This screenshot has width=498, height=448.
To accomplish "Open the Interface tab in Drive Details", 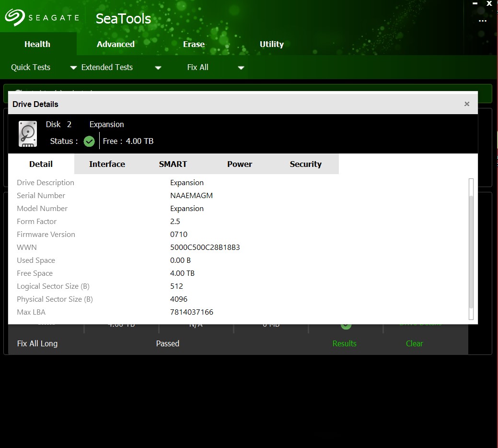I will coord(107,164).
